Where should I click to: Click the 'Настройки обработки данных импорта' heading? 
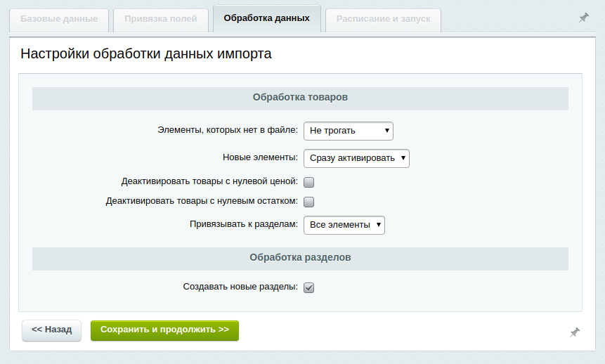(x=146, y=53)
